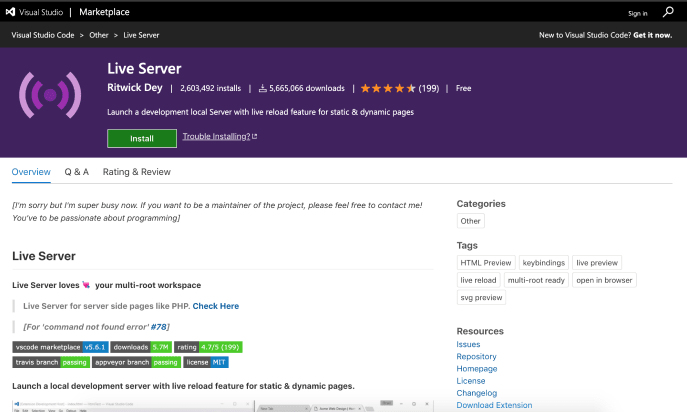Viewport: 687px width, 412px height.
Task: Open the Trouble Installing? link
Action: click(216, 136)
